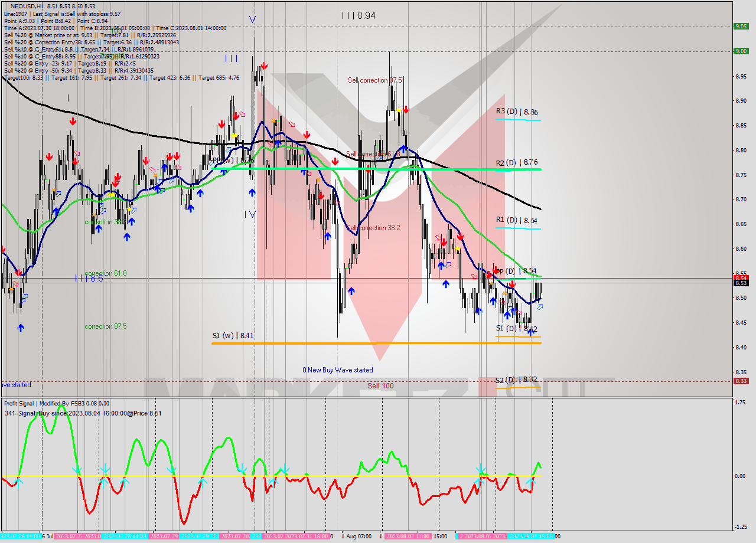756x543 pixels.
Task: Click the 'I I I 8.94' wave label
Action: click(358, 16)
